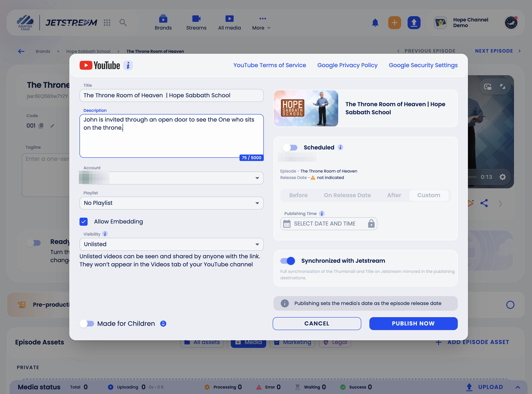Image resolution: width=532 pixels, height=394 pixels.
Task: Select the On Release Date tab
Action: [347, 195]
